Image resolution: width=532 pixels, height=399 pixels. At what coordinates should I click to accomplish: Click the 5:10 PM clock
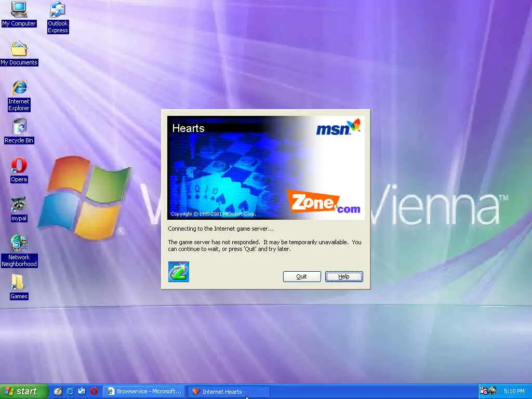[x=514, y=391]
